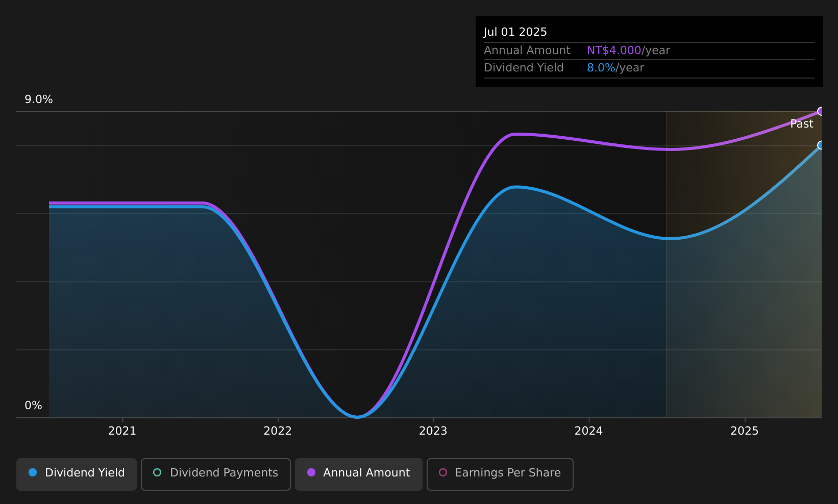Click the 2021 x-axis label
Screen dimensions: 838x504
(x=122, y=431)
